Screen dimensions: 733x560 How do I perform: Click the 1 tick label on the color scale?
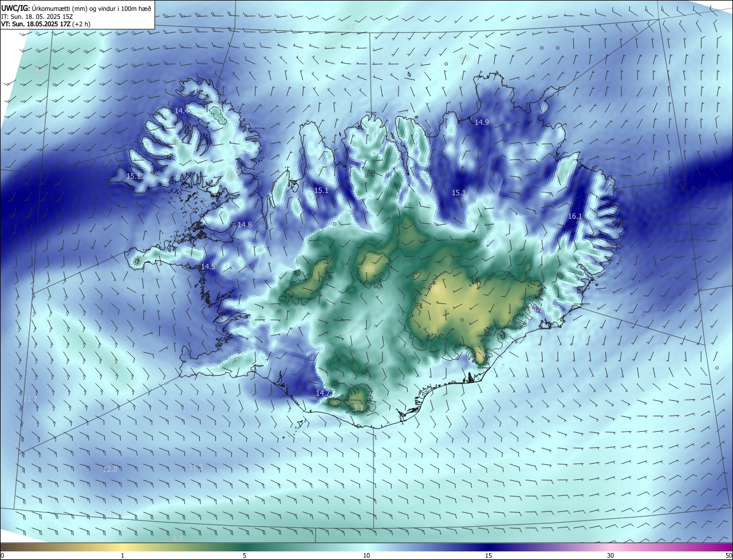(x=123, y=555)
